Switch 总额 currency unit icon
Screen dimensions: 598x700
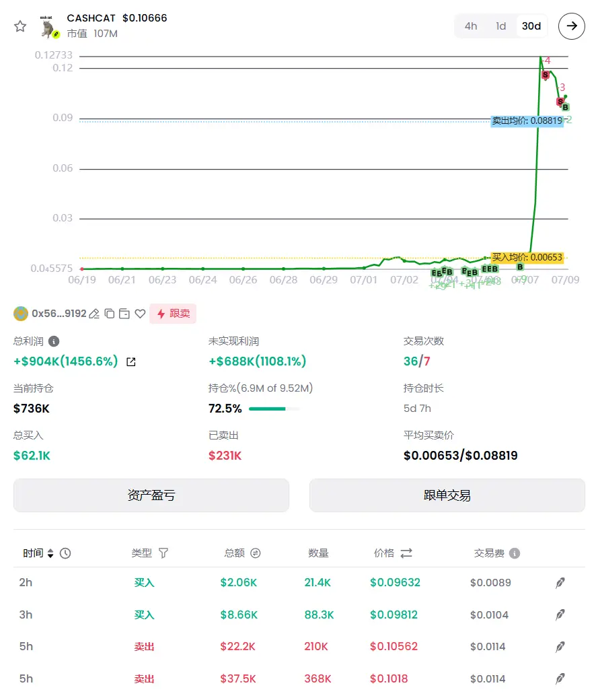pyautogui.click(x=255, y=553)
